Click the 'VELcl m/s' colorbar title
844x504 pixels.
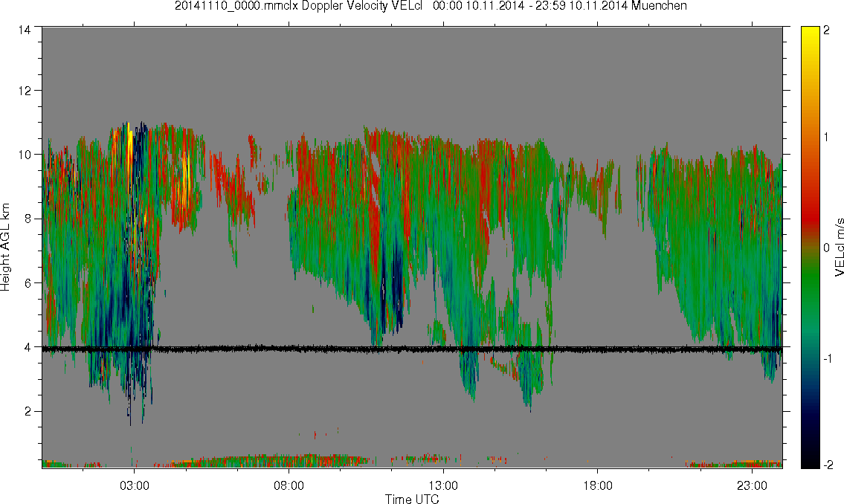click(839, 248)
